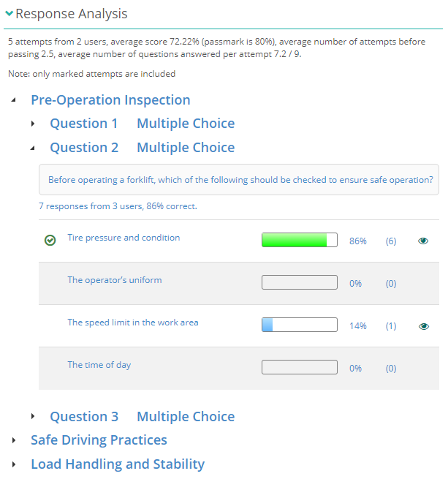Click the time of day answer

(x=99, y=365)
